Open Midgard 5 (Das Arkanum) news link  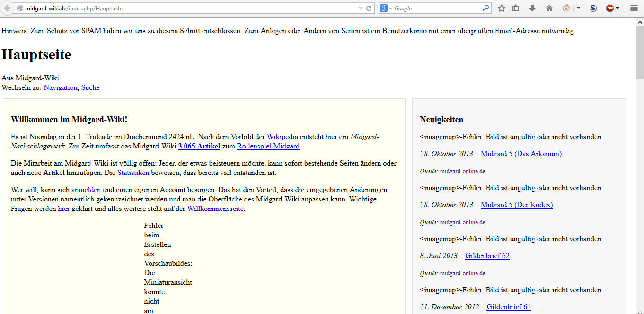(521, 154)
